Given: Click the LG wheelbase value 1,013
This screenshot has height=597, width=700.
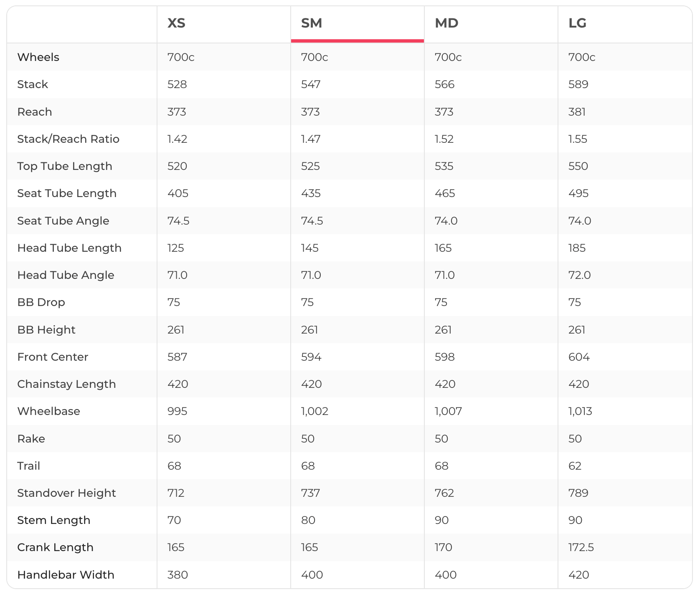Looking at the screenshot, I should pyautogui.click(x=580, y=411).
